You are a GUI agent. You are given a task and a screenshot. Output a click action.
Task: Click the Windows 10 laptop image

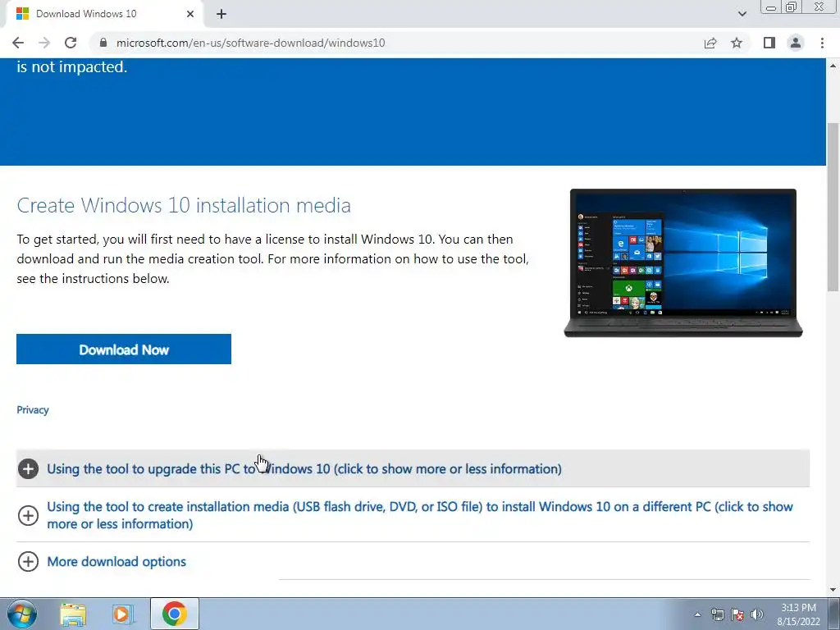pos(683,263)
